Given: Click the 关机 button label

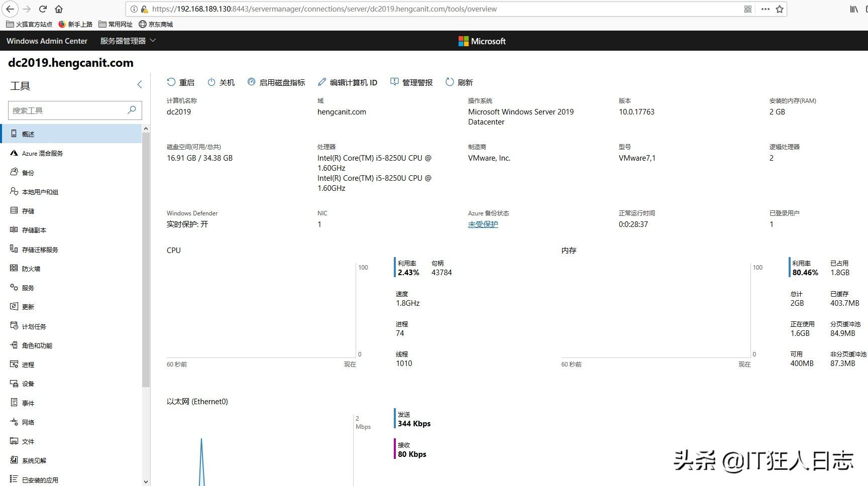Looking at the screenshot, I should (x=227, y=82).
